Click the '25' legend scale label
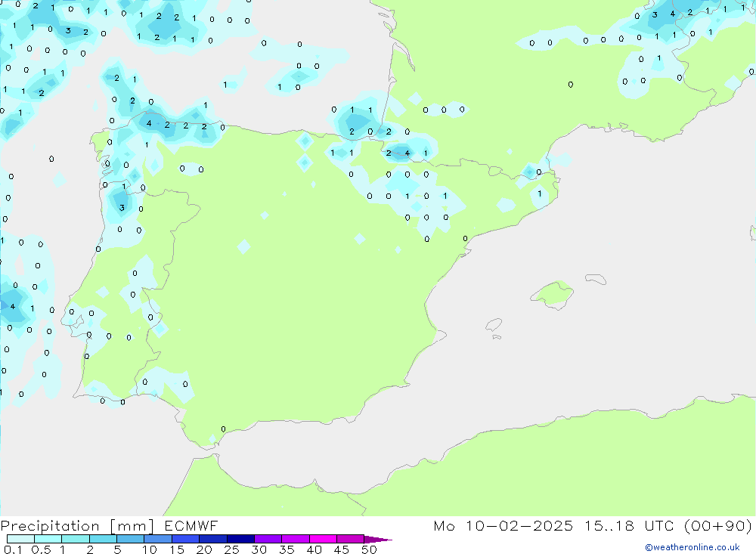 [x=231, y=549]
